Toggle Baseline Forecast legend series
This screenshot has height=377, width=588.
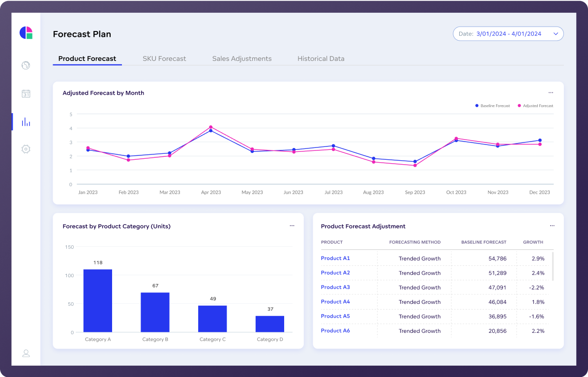click(x=493, y=106)
